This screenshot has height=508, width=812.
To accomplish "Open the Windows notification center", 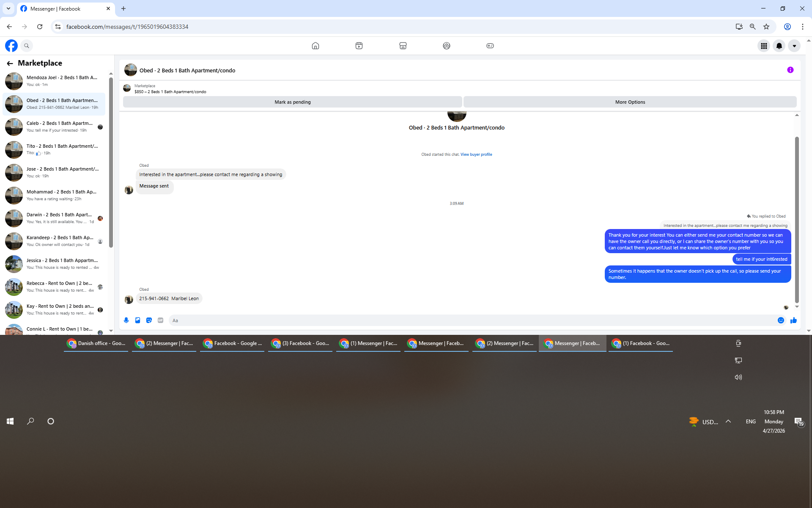I will point(798,422).
